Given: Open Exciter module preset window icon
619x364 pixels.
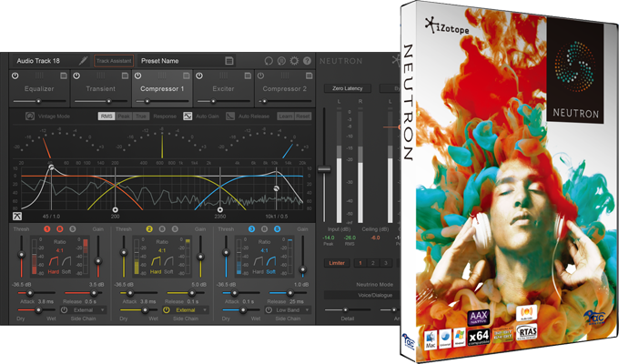Looking at the screenshot, I should click(248, 76).
